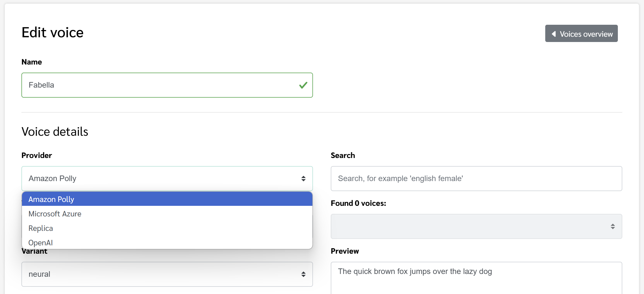Screen dimensions: 644x294
Task: Click the Found voices dropdown arrows icon
Action: click(613, 226)
